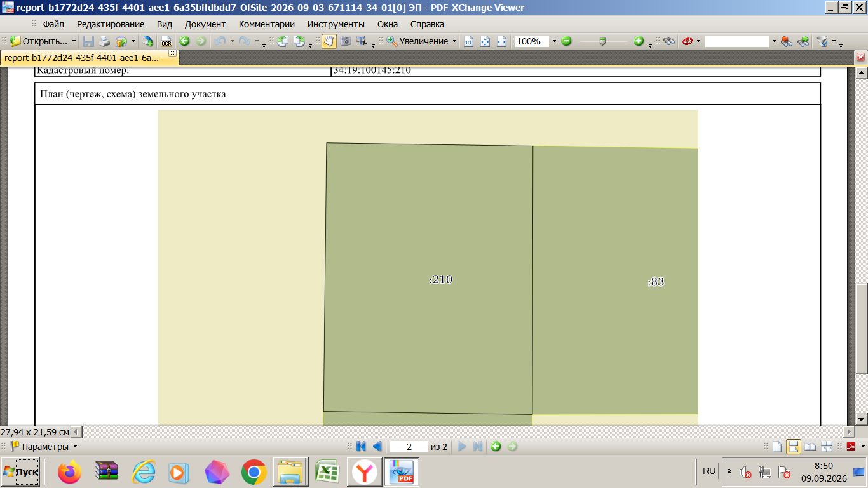Expand the Открыть button dropdown arrow

click(74, 41)
